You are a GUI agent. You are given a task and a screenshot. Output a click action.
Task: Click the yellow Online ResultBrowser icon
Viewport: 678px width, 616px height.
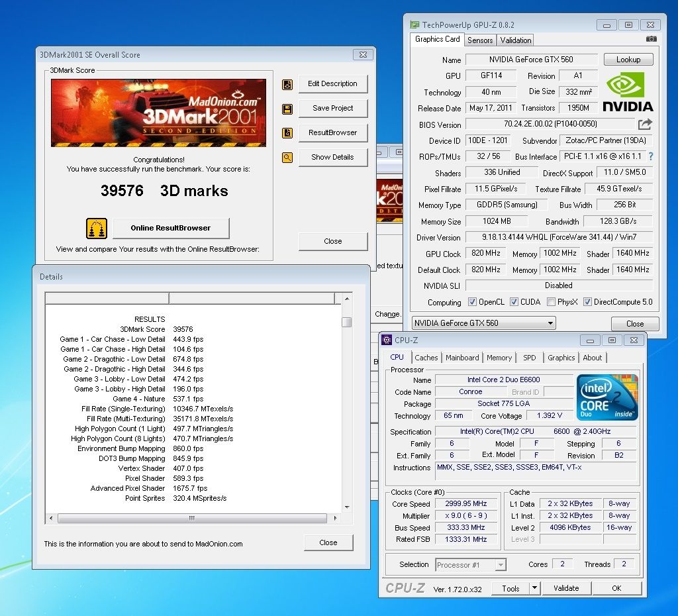point(97,229)
